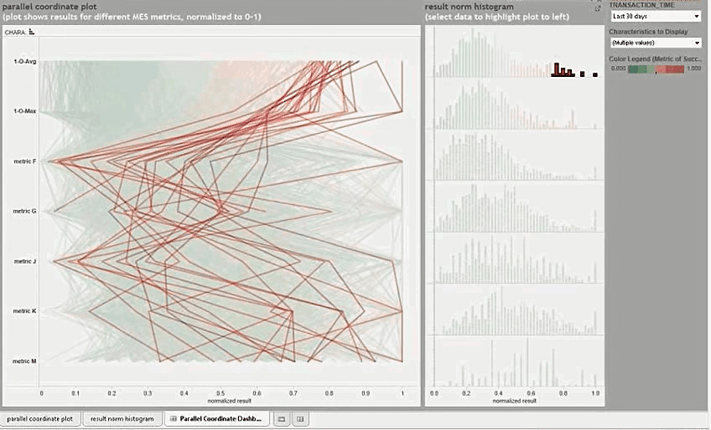Click 'normalized result' axis title under histogram
This screenshot has width=711, height=430.
tap(515, 401)
